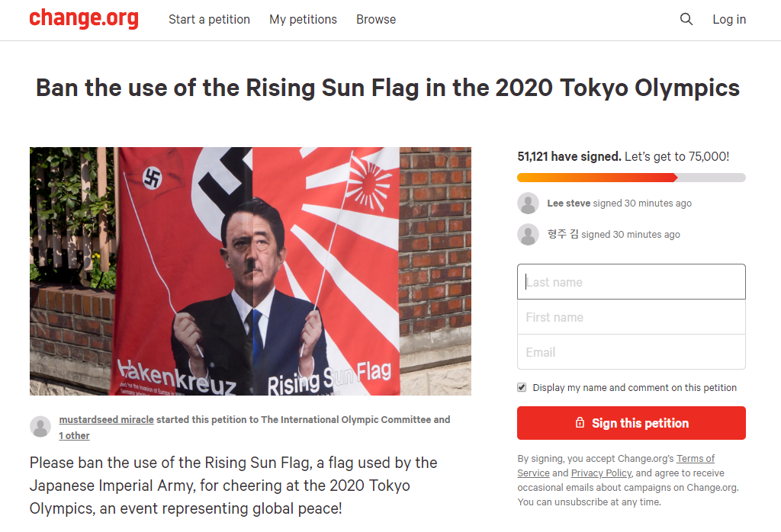Screen dimensions: 781x532
Task: View the Privacy Policy
Action: pos(601,473)
